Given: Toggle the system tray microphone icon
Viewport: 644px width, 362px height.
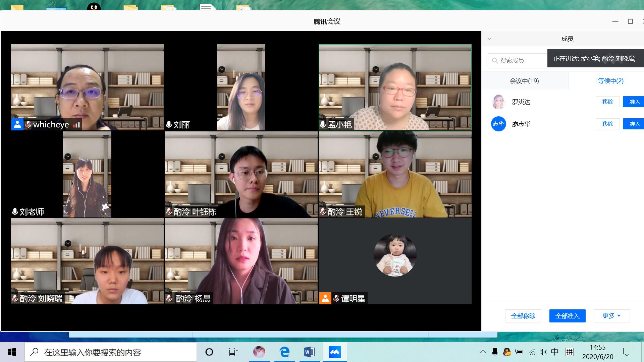Looking at the screenshot, I should coord(494,352).
